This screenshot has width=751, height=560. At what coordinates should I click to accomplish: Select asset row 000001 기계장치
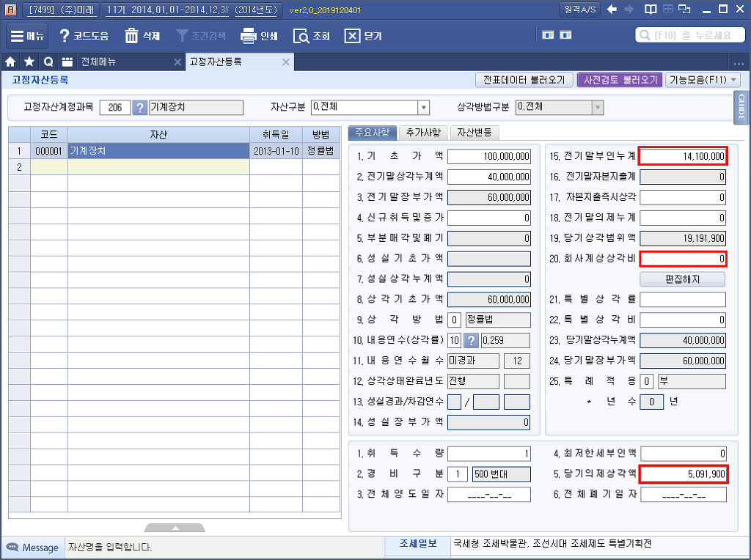tap(175, 151)
